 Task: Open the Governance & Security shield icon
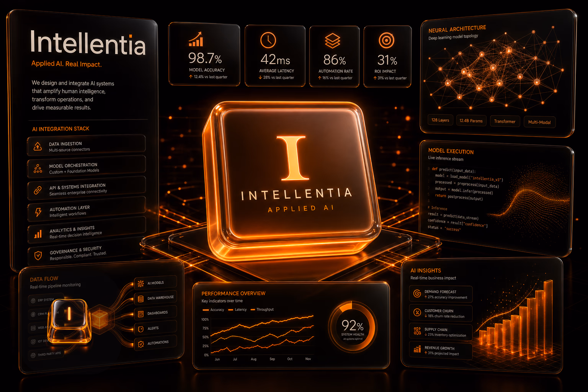click(x=38, y=255)
